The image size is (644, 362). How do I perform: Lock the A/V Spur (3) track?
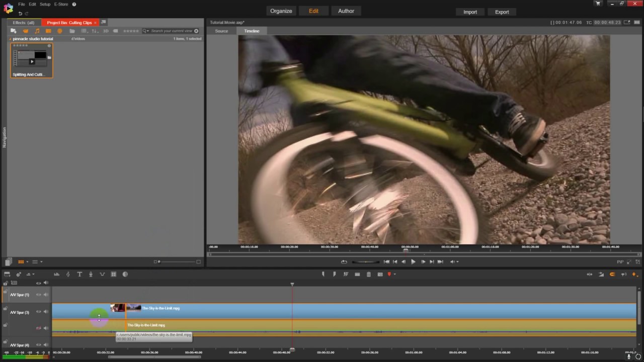pyautogui.click(x=5, y=309)
